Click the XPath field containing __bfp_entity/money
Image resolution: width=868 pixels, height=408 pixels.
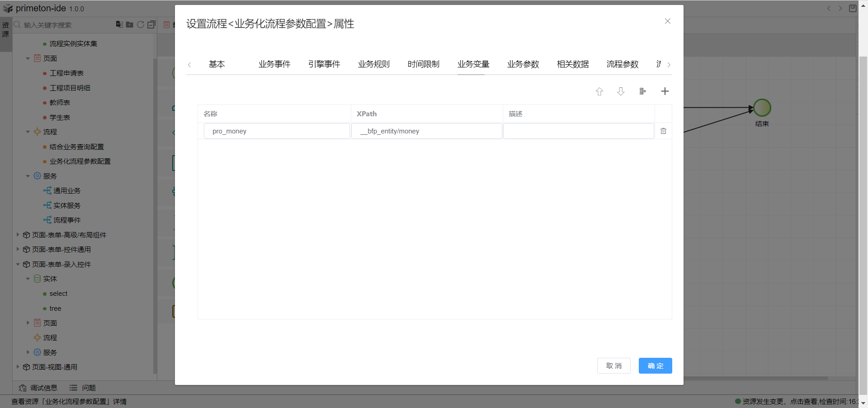426,131
